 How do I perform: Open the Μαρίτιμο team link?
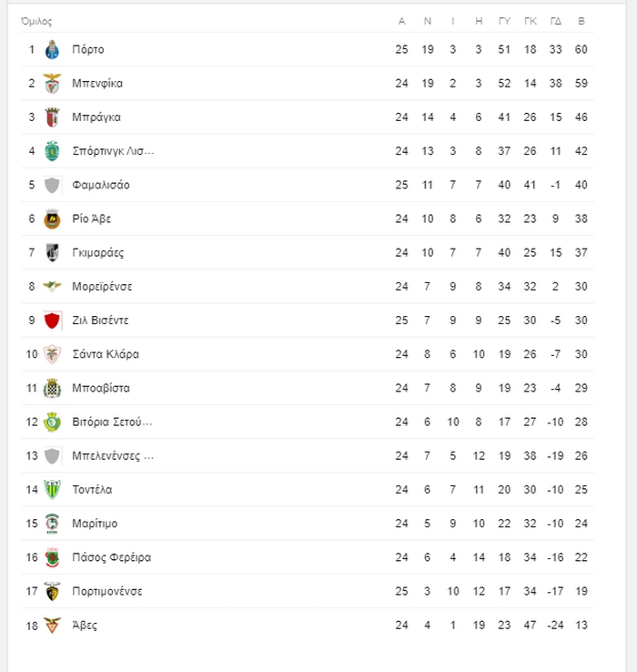95,524
